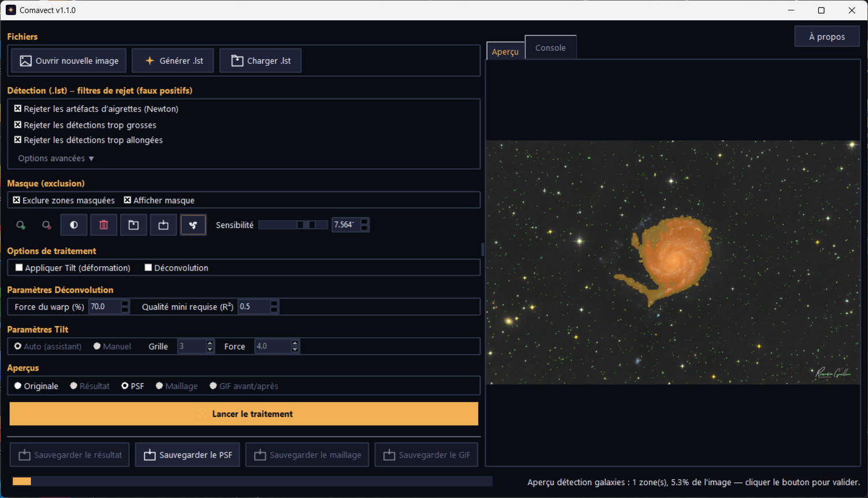Open a new image via Ouvrir nouvelle image

click(x=69, y=61)
